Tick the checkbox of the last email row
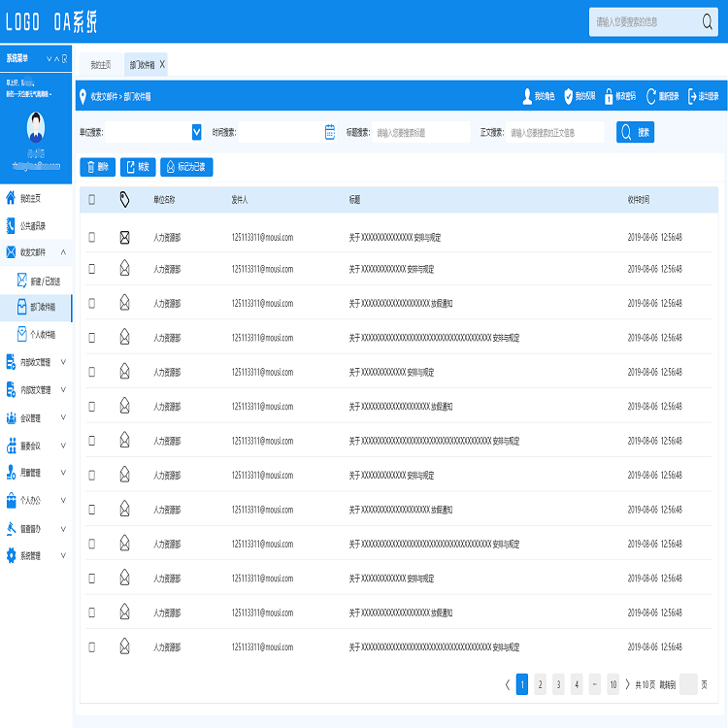This screenshot has width=728, height=728. [92, 646]
